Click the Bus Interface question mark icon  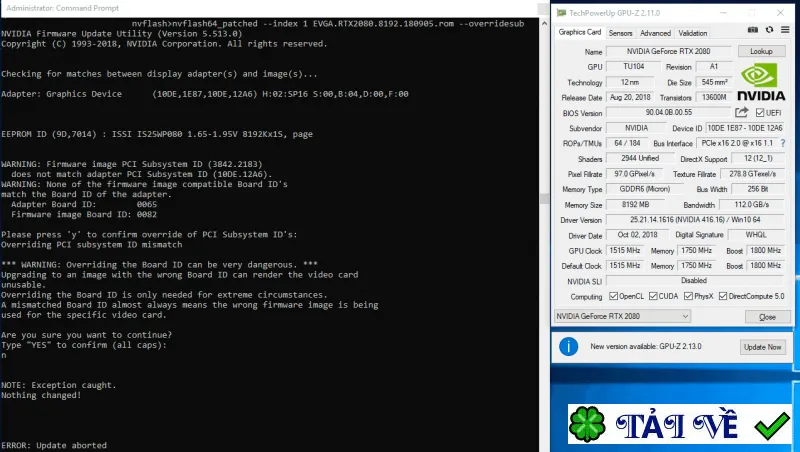(783, 143)
